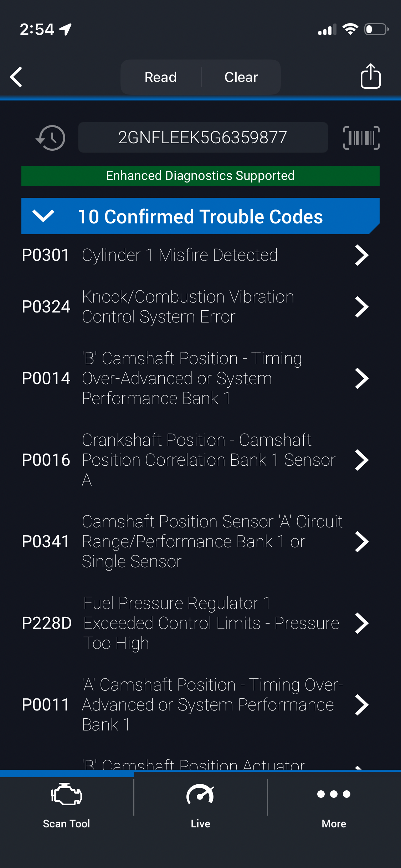The height and width of the screenshot is (868, 401).
Task: Tap the share icon
Action: pos(370,76)
